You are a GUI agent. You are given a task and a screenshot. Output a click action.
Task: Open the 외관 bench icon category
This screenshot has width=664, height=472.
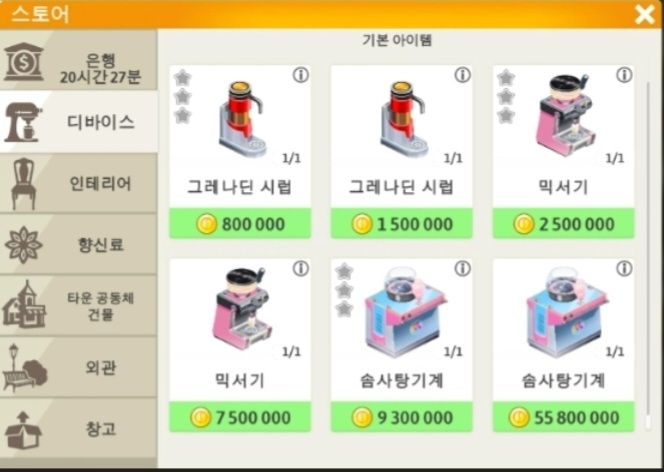pyautogui.click(x=25, y=367)
